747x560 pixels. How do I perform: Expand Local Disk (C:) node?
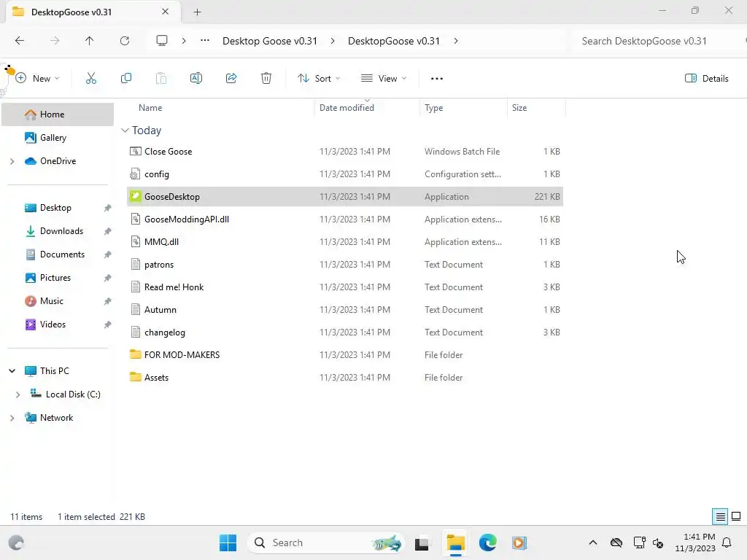click(x=18, y=394)
